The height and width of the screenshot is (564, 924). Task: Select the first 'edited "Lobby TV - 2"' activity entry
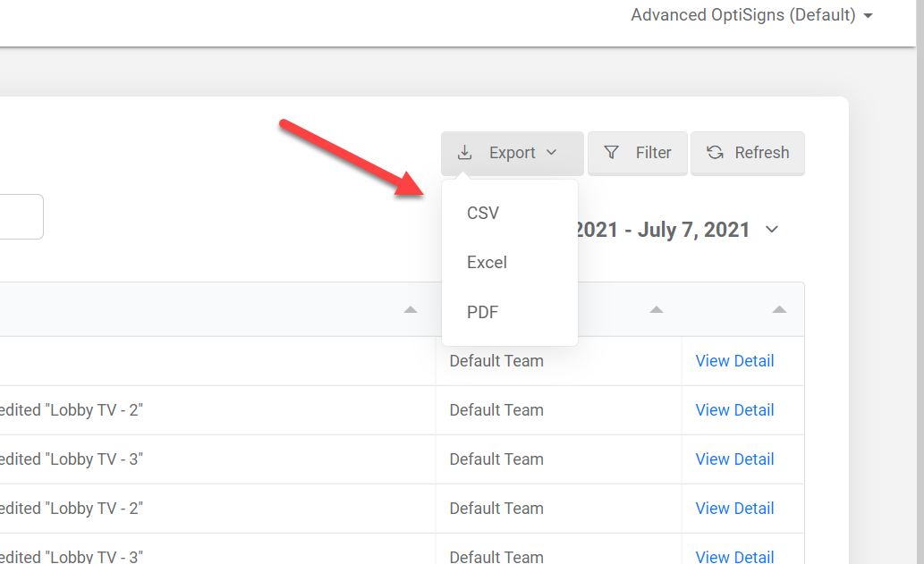72,410
